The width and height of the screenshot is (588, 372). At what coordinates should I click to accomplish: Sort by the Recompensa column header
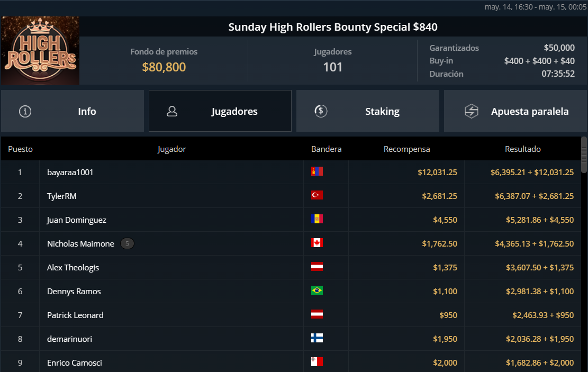406,149
